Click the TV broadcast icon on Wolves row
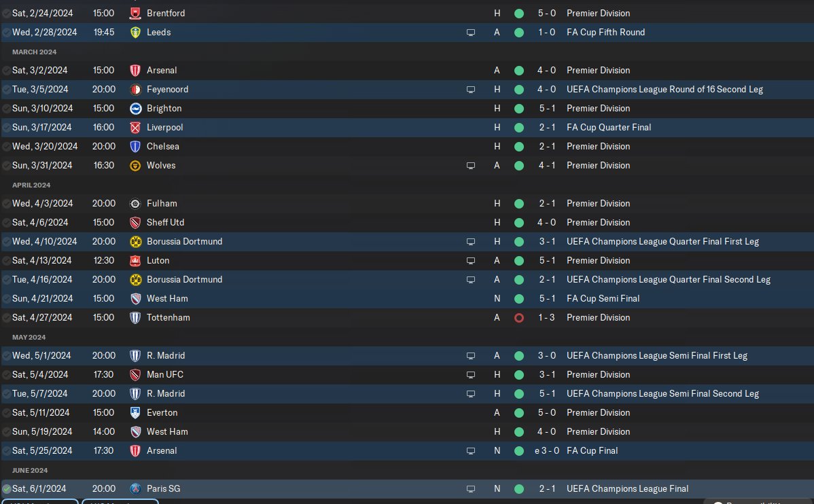The height and width of the screenshot is (504, 814). coord(470,166)
